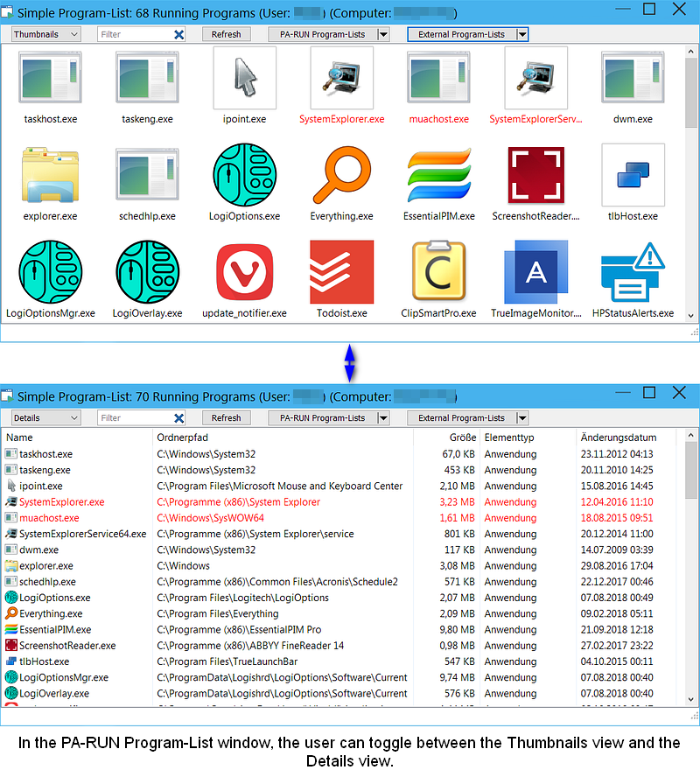Sort the list by Größe column header
This screenshot has width=700, height=777.
pyautogui.click(x=463, y=437)
